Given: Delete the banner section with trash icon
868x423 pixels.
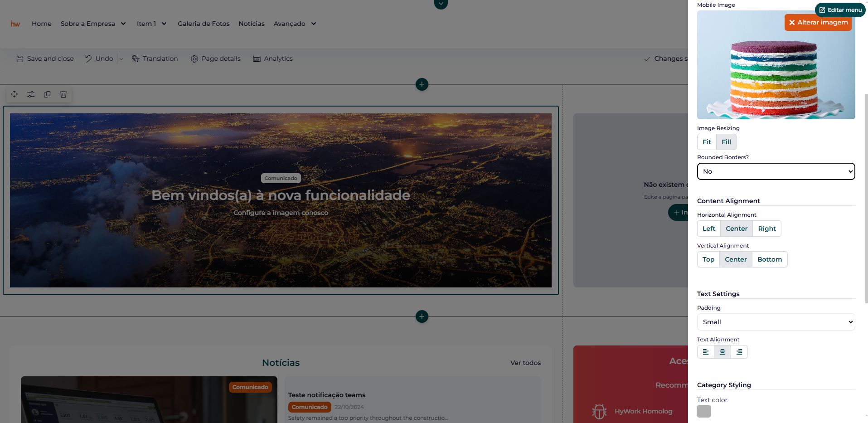Looking at the screenshot, I should [63, 94].
